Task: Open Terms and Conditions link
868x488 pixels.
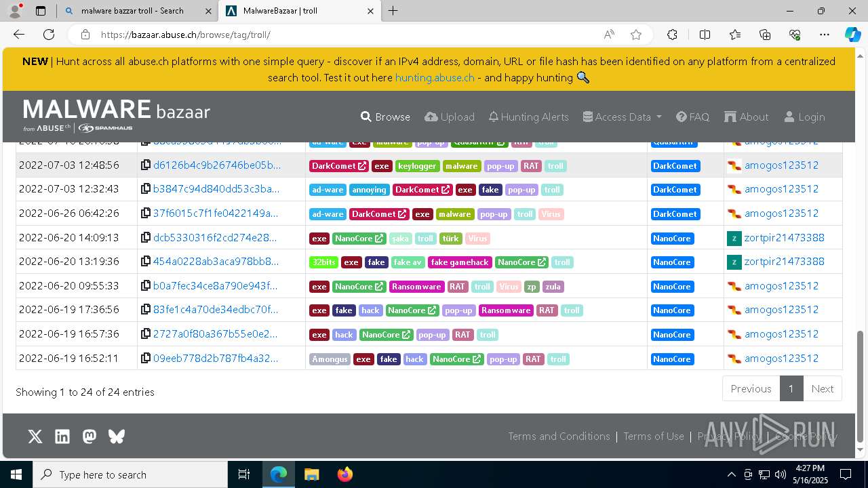Action: pyautogui.click(x=559, y=436)
